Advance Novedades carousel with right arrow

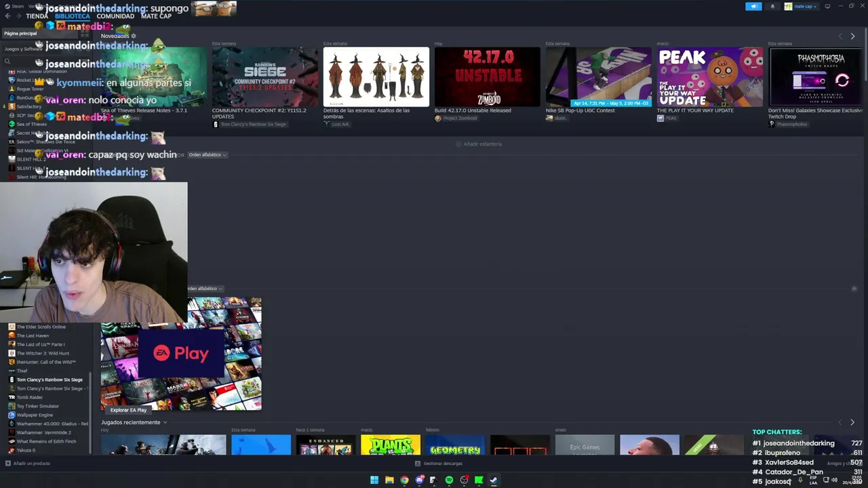tap(852, 36)
